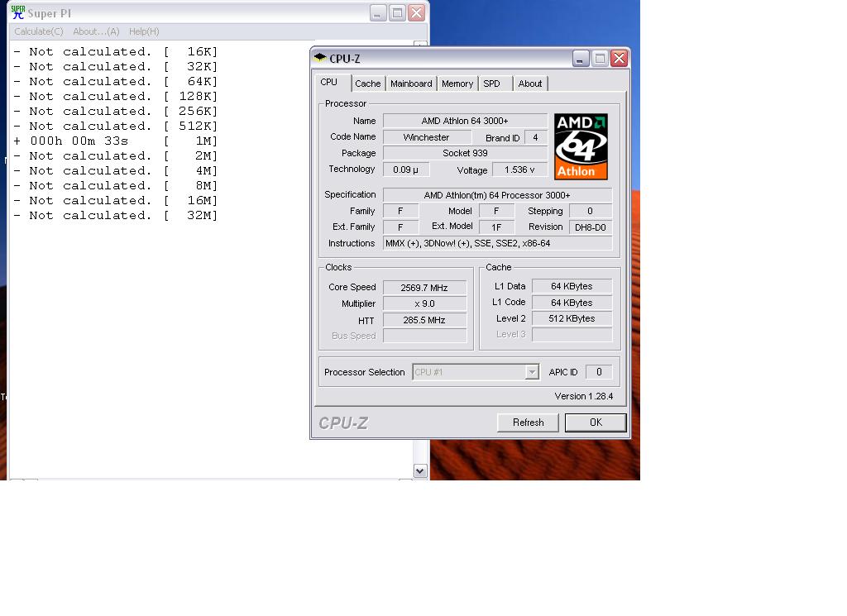Click the Not calculated 512K line
The image size is (847, 616).
[116, 127]
